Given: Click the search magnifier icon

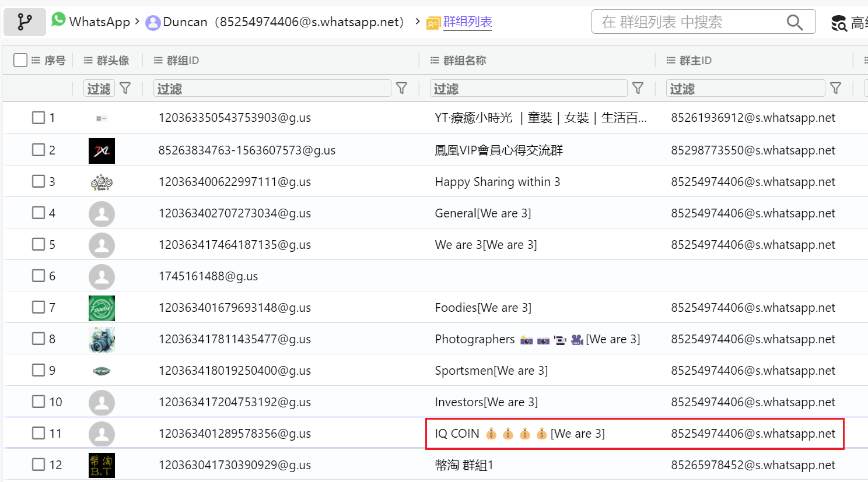Looking at the screenshot, I should point(794,22).
